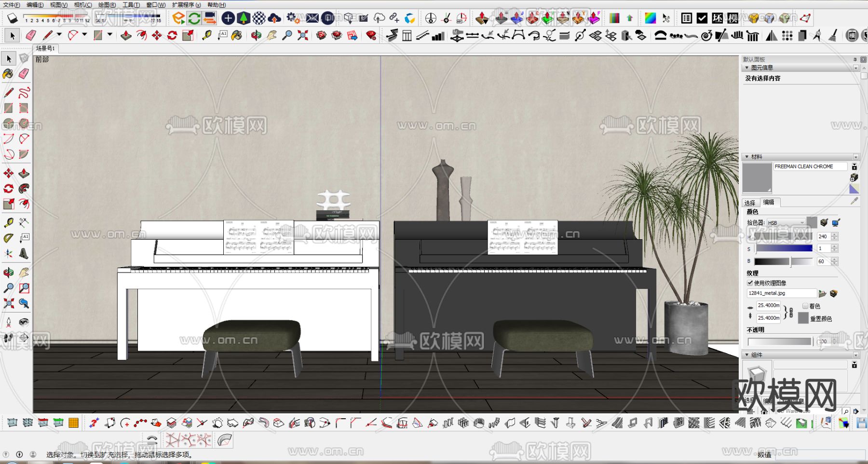
Task: Enable the 着色 colorize checkbox
Action: (805, 306)
